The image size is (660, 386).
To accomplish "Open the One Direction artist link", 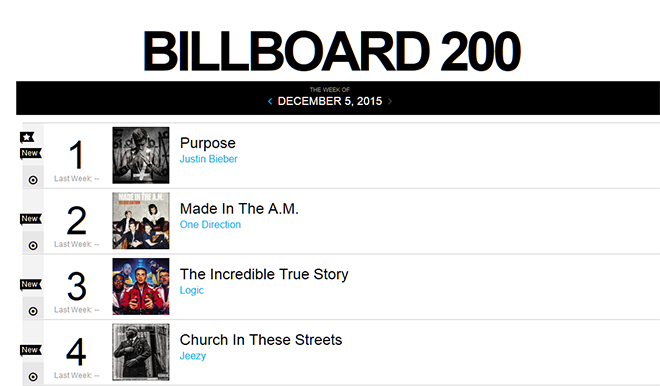I will click(x=210, y=225).
